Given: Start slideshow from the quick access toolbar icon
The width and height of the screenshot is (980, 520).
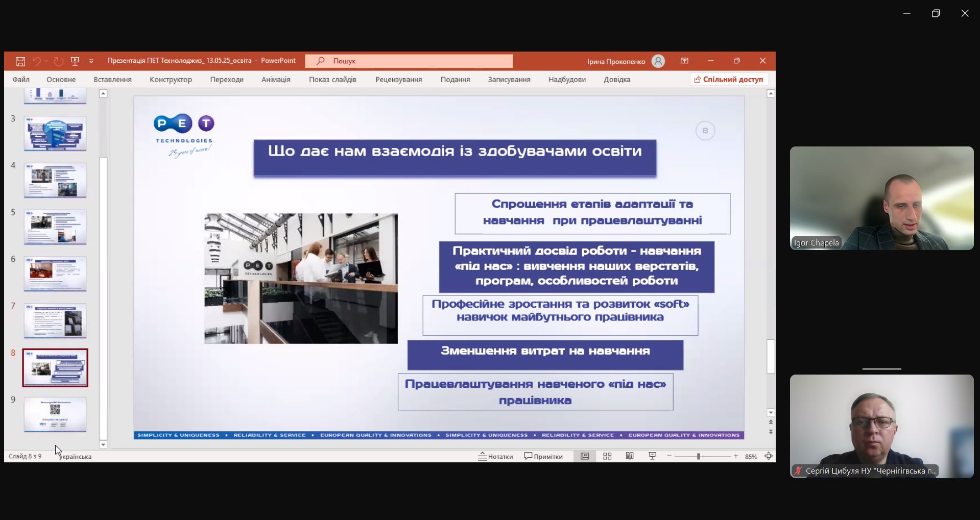Looking at the screenshot, I should [x=75, y=61].
